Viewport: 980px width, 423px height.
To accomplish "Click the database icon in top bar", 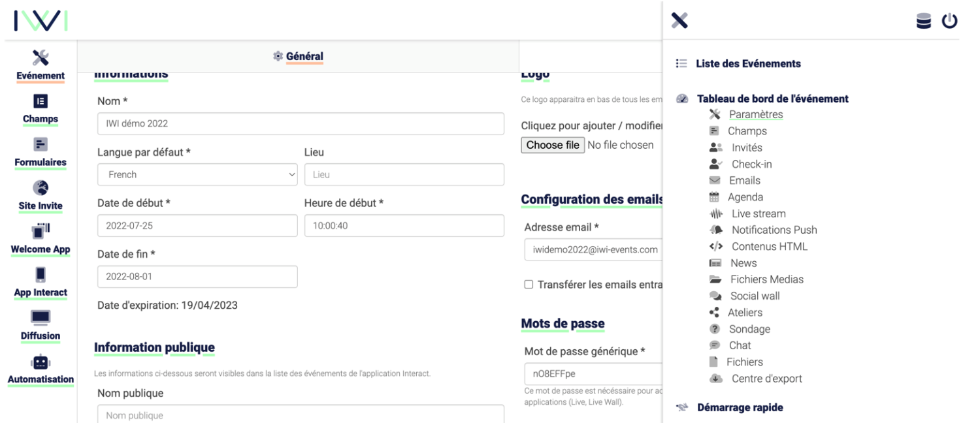I will point(924,22).
